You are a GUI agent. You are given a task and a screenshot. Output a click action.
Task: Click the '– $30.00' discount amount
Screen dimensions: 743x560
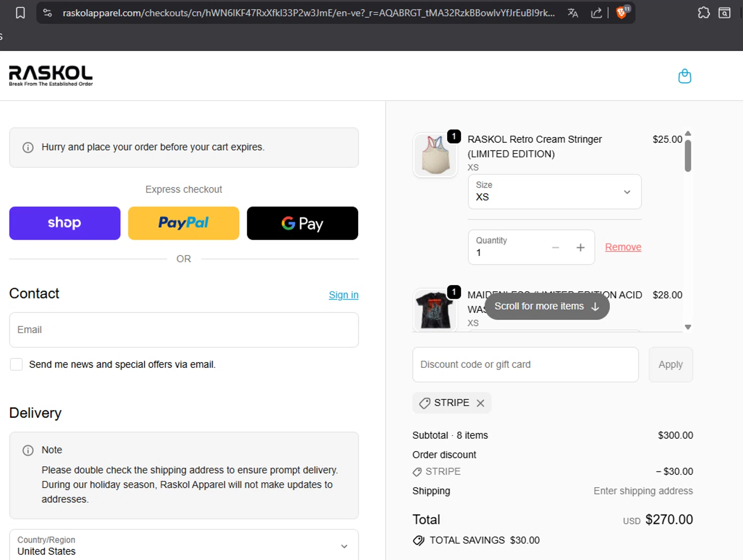(x=675, y=472)
